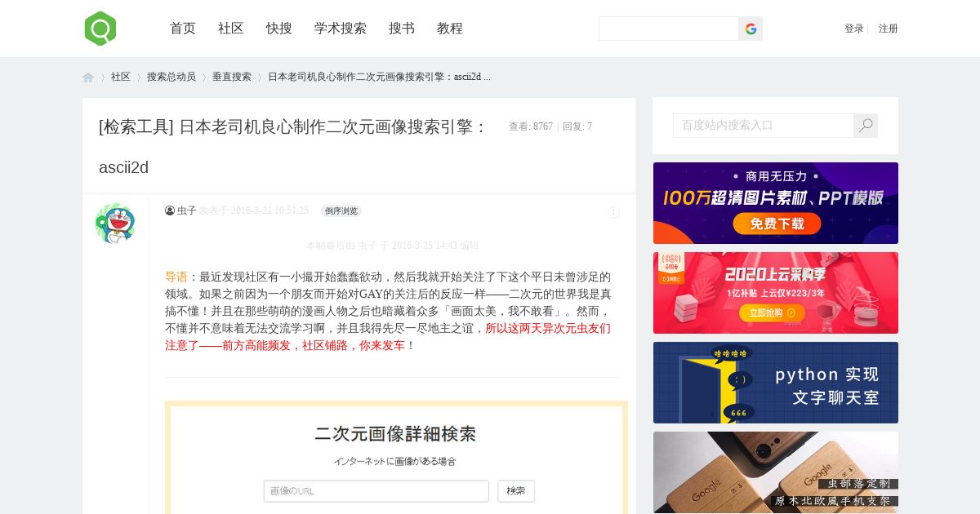Open 搜书 in the top nav
980x514 pixels.
(402, 29)
